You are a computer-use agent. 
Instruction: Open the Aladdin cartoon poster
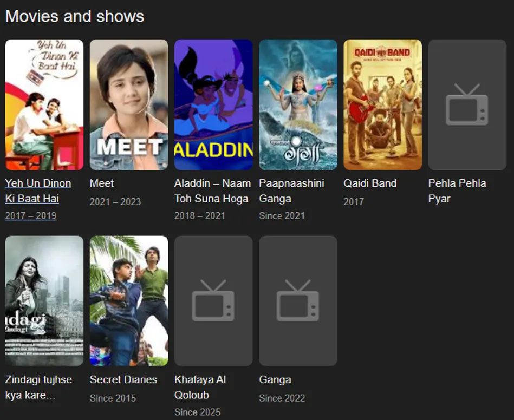click(x=213, y=104)
